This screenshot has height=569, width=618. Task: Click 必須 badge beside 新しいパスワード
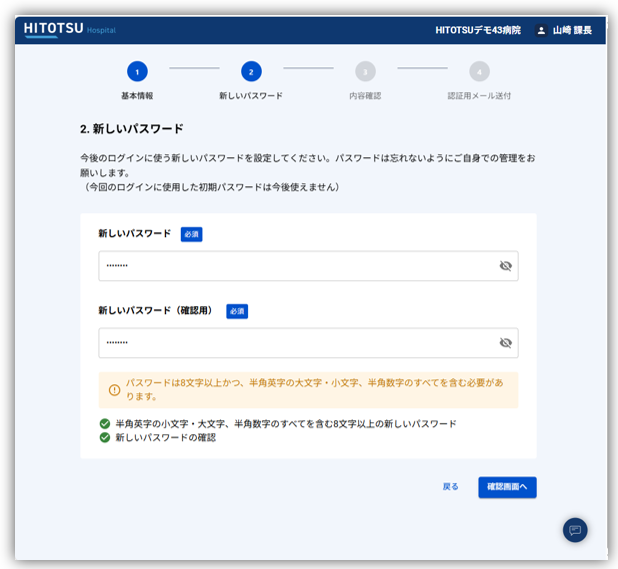point(191,235)
